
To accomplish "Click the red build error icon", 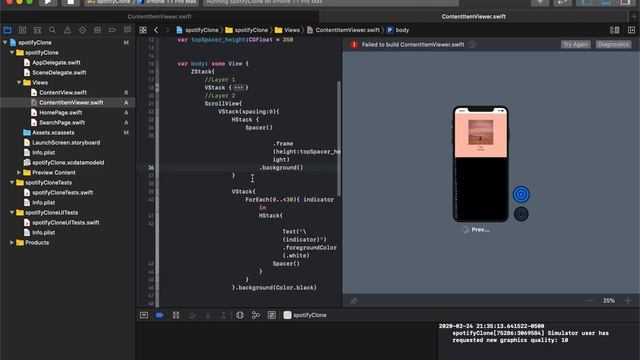I will 354,44.
